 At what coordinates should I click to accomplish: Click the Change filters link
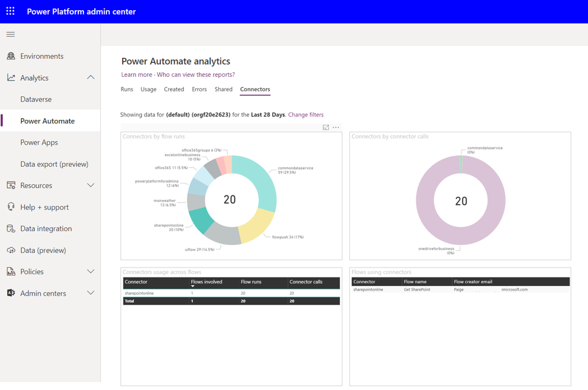306,114
